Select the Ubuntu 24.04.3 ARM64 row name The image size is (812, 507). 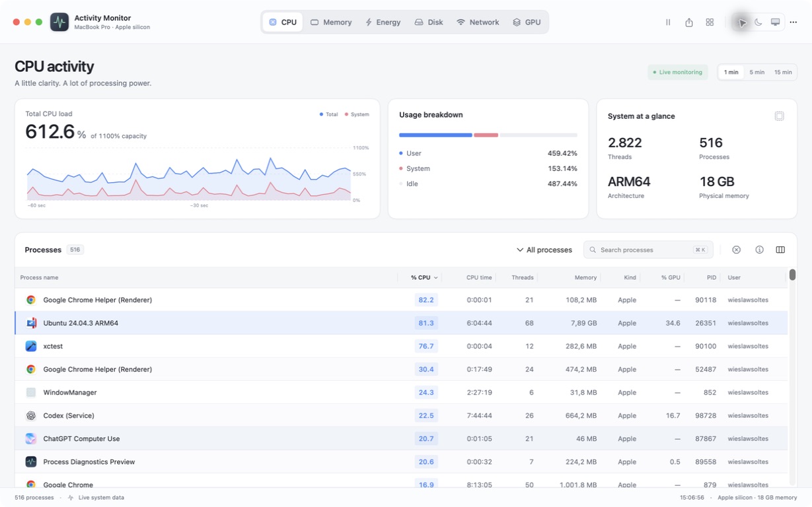pos(81,323)
